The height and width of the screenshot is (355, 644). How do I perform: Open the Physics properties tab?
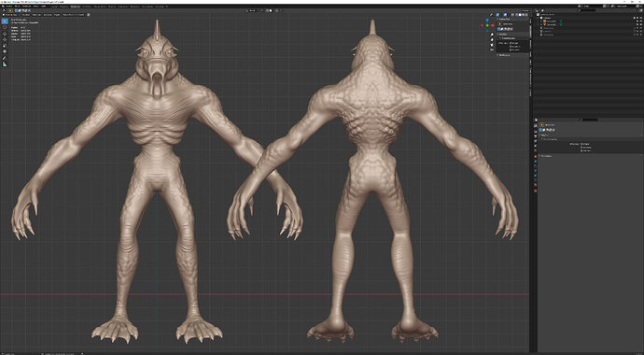tap(536, 171)
